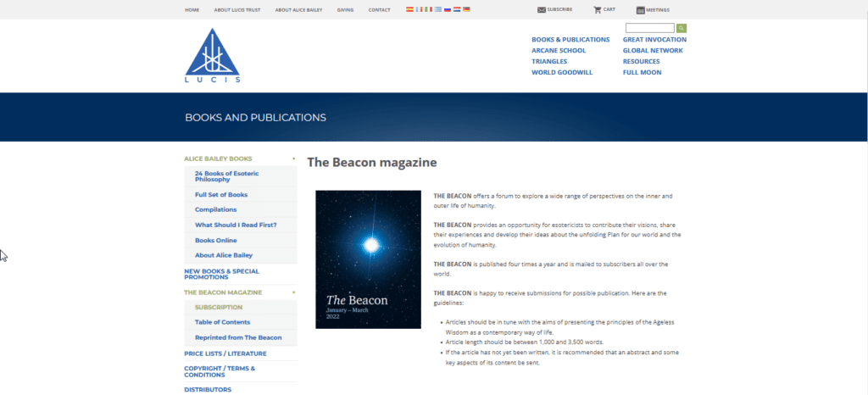868x395 pixels.
Task: Click the Meetings text link
Action: tap(658, 10)
